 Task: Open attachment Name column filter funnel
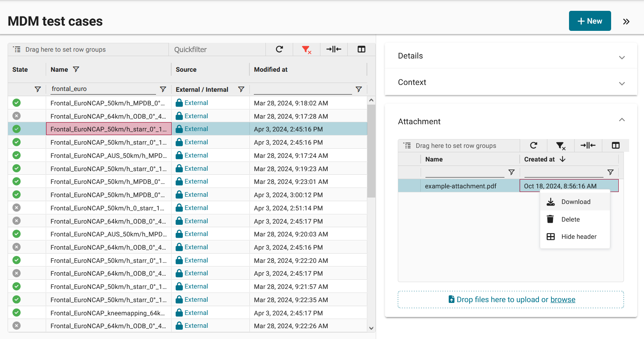point(511,172)
